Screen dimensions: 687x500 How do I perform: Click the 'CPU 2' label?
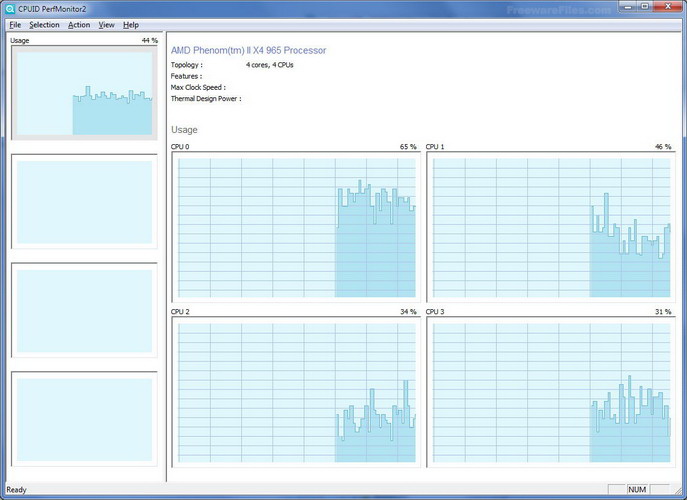(x=180, y=312)
